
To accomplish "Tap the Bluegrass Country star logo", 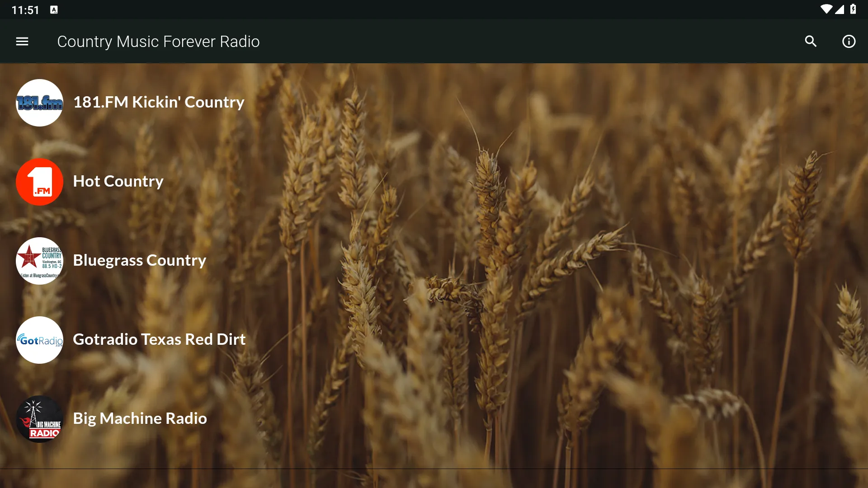I will tap(40, 261).
